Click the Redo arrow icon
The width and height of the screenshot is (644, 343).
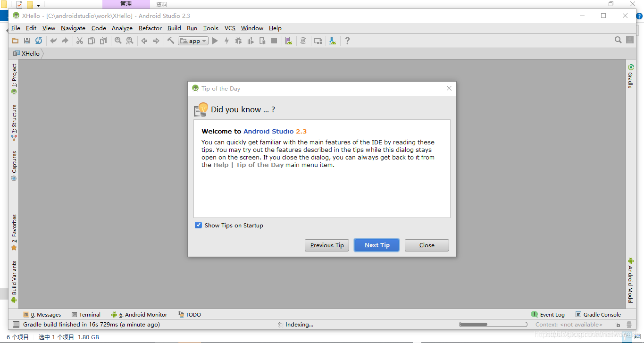[x=65, y=41]
